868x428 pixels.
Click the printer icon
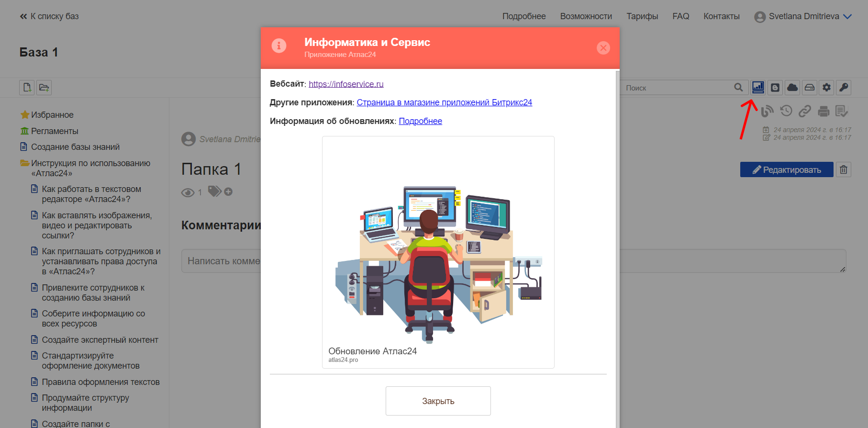823,112
